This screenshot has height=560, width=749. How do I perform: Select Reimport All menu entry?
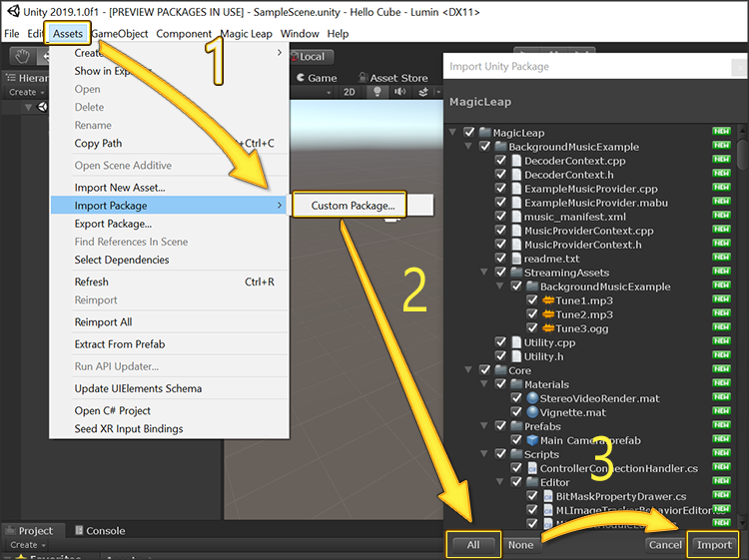tap(170, 322)
